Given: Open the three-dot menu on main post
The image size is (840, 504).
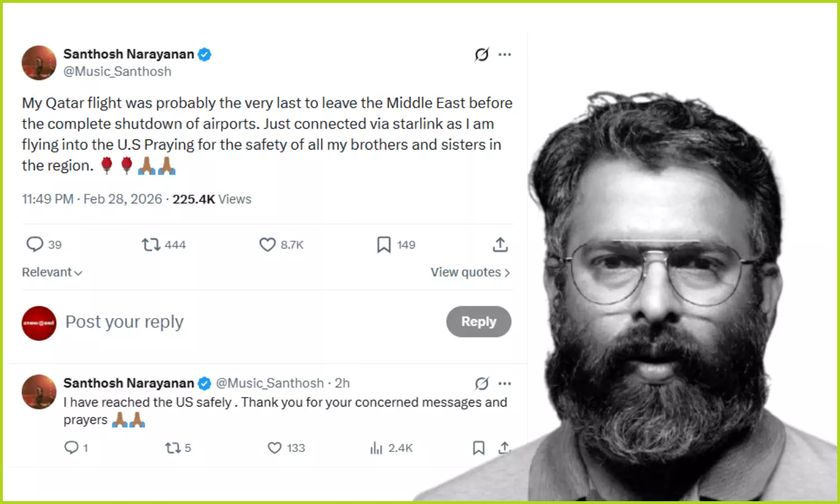Looking at the screenshot, I should [x=505, y=54].
